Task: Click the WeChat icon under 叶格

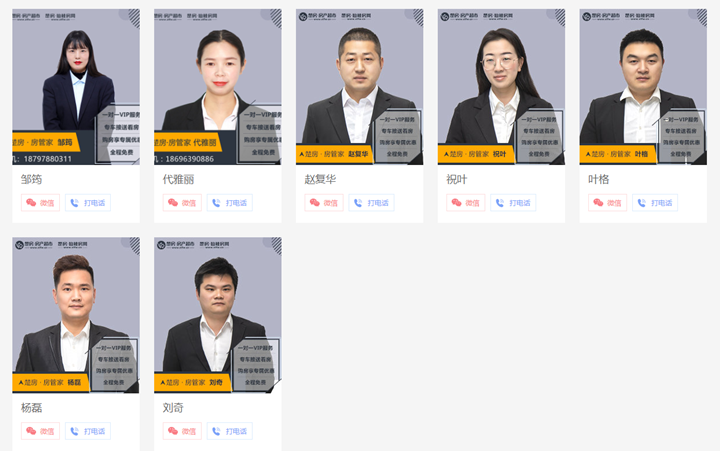Action: pyautogui.click(x=598, y=203)
